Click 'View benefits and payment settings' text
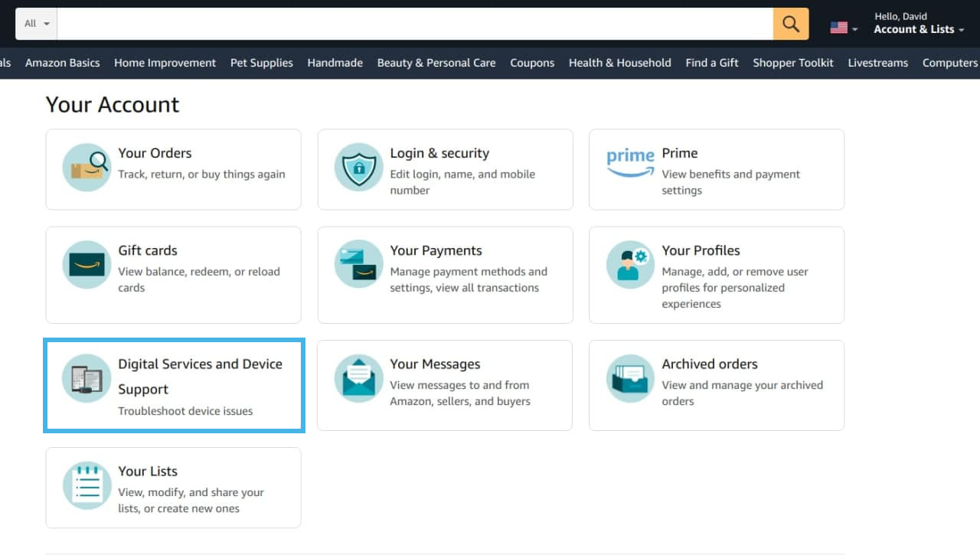Viewport: 980px width, 555px height. click(730, 182)
